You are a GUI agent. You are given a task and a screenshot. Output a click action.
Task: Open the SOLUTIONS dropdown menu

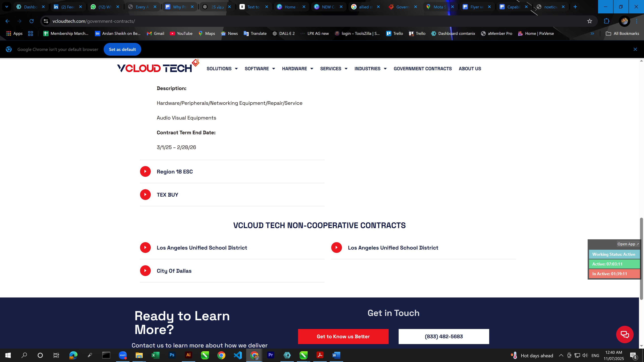tap(222, 69)
